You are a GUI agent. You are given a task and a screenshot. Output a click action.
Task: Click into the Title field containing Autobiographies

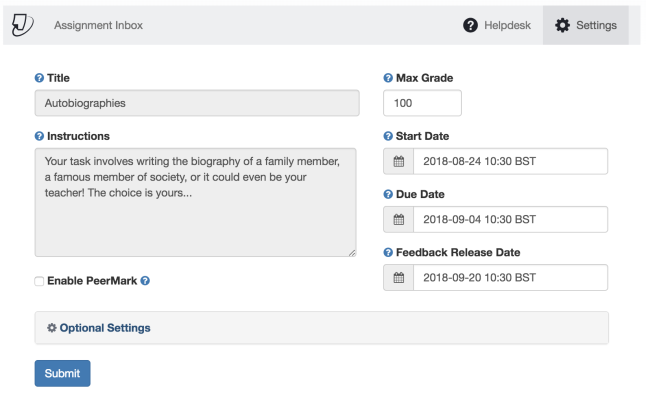point(197,103)
